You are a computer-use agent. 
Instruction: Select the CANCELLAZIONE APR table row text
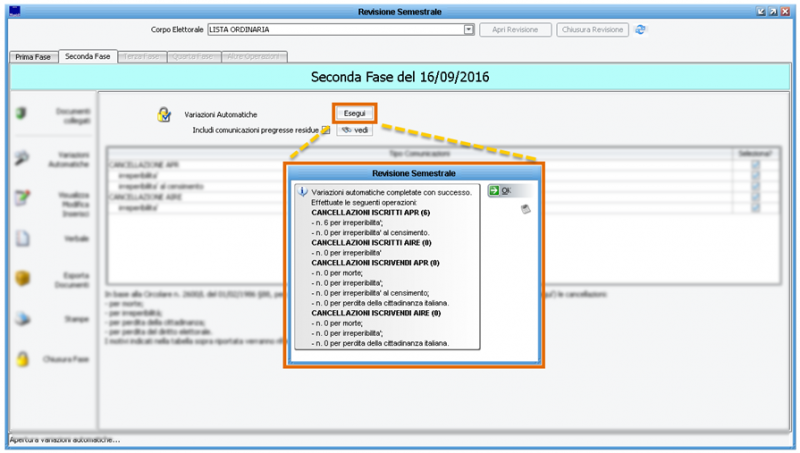click(144, 165)
